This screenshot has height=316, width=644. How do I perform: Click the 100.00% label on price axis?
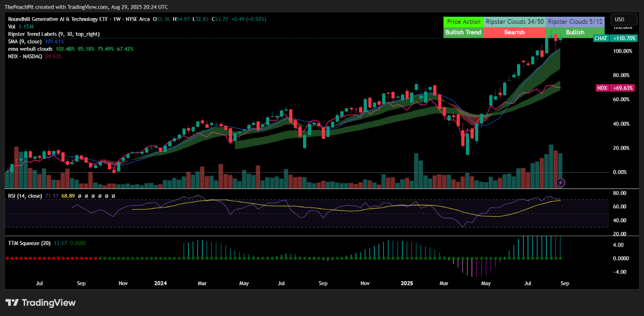click(x=621, y=51)
